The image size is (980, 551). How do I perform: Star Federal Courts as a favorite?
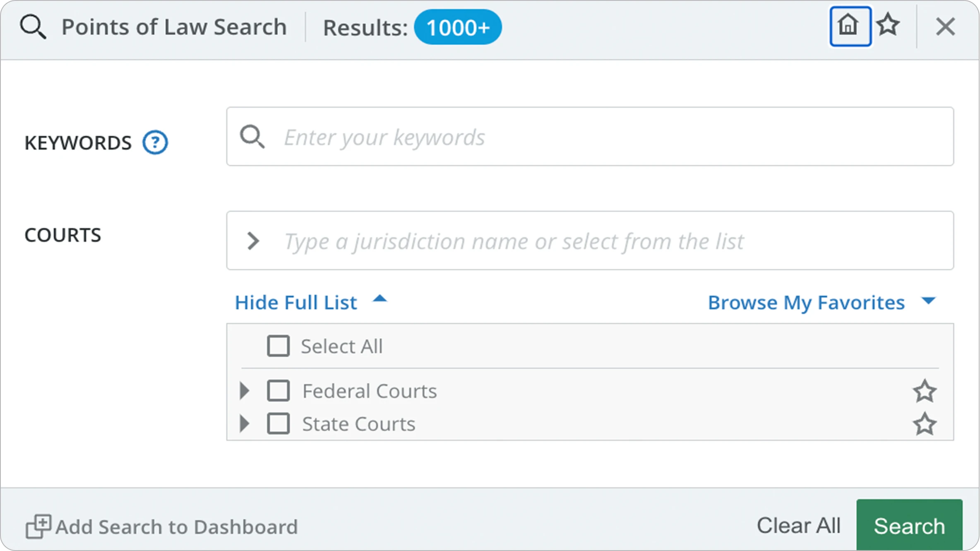tap(924, 391)
